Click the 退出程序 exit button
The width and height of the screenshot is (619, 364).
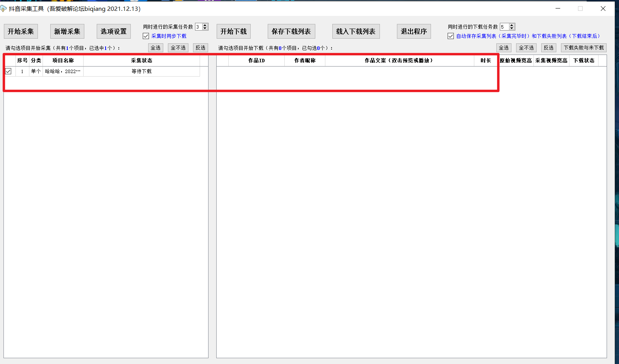point(414,31)
